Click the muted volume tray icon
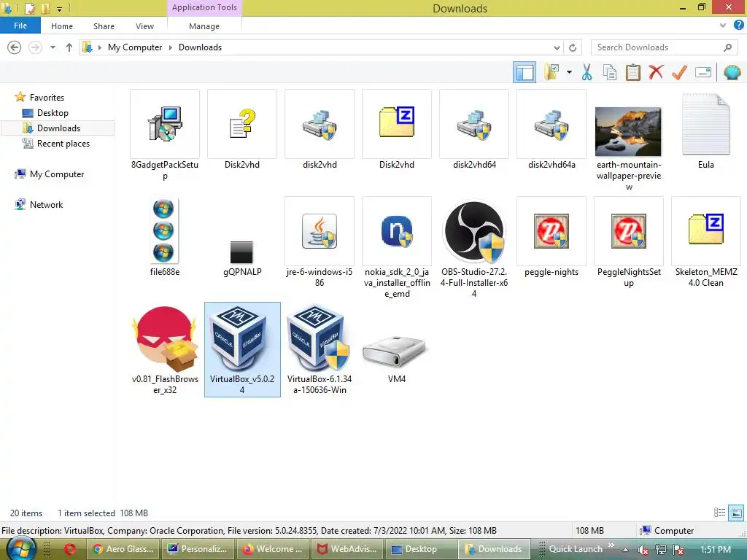 643,550
